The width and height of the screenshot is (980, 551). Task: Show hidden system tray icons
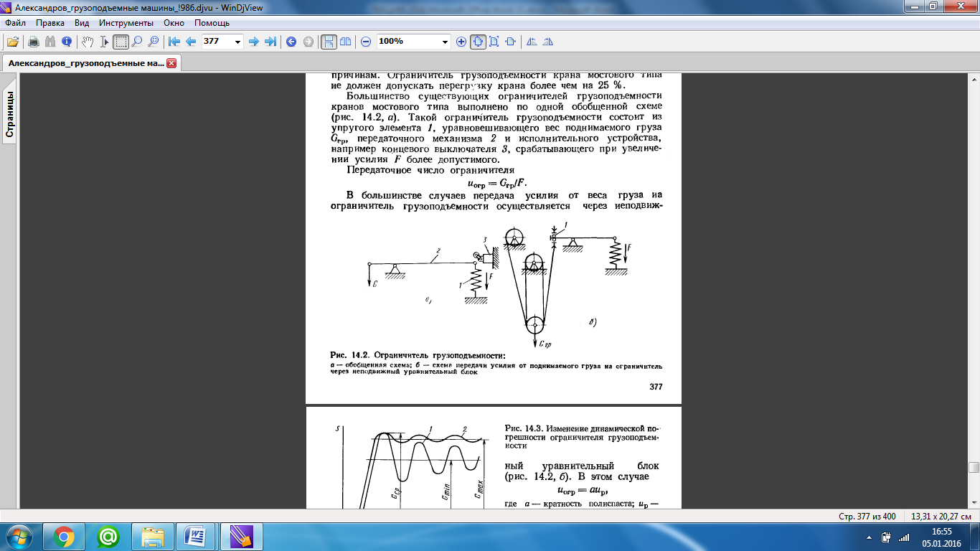(x=869, y=537)
